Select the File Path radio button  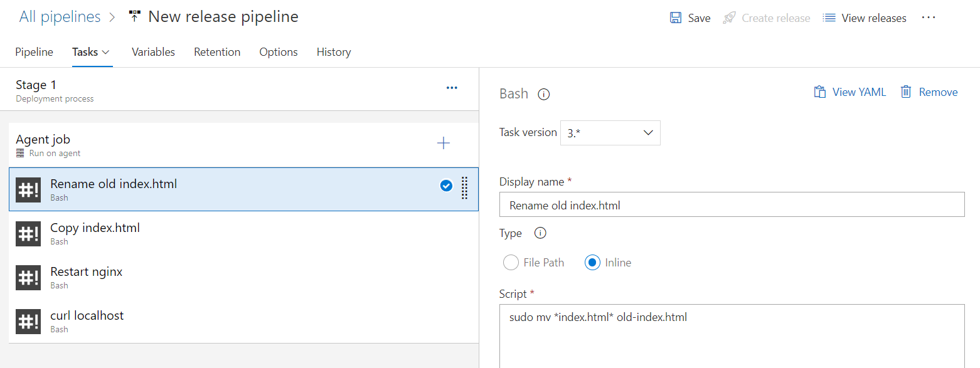(511, 263)
